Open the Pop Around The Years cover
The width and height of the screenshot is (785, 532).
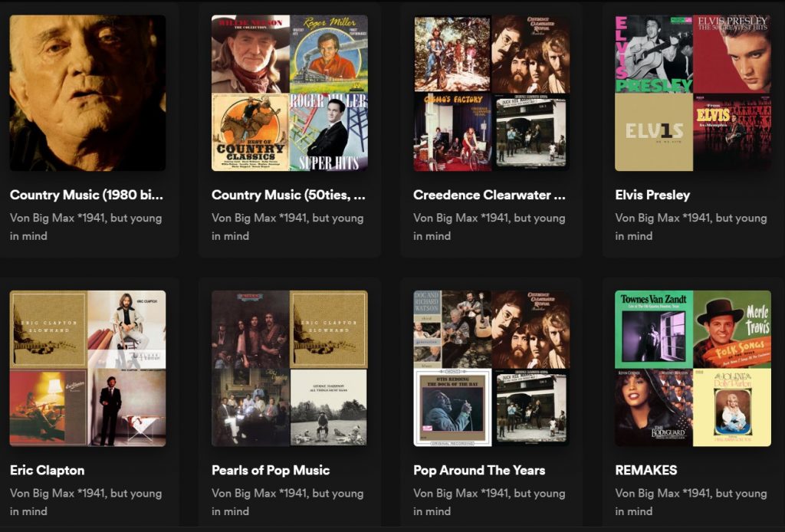(x=491, y=368)
